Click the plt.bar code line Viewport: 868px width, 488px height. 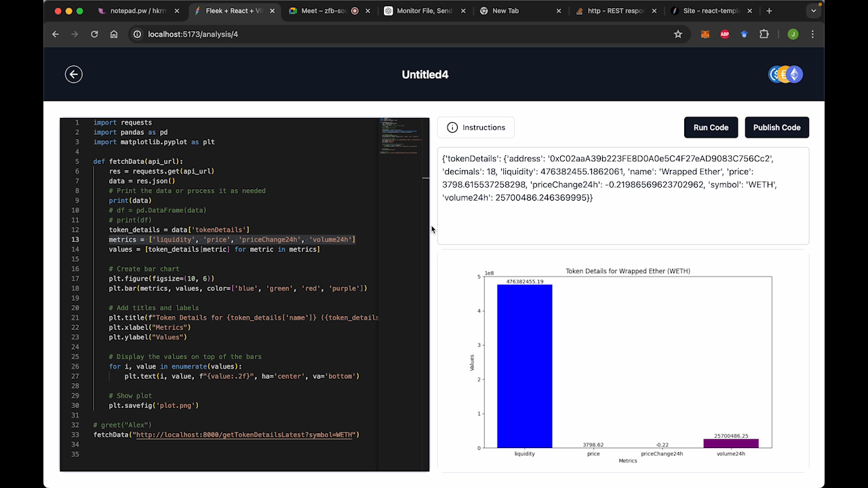pos(238,288)
